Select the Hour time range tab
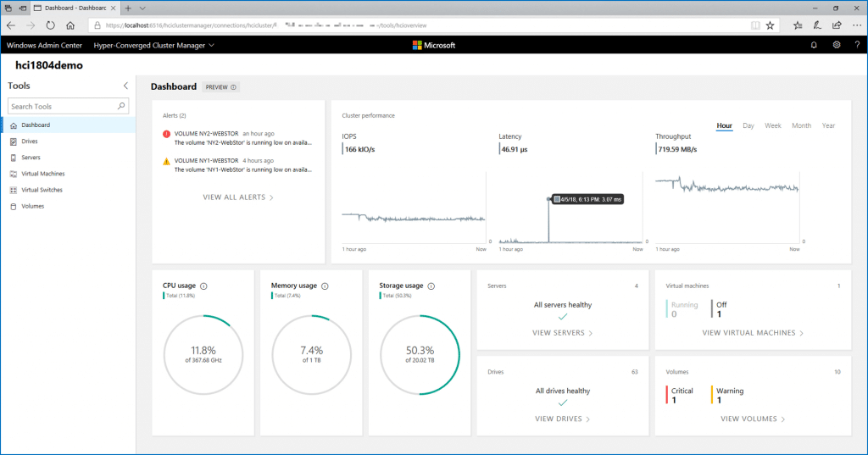The height and width of the screenshot is (455, 868). (x=724, y=125)
